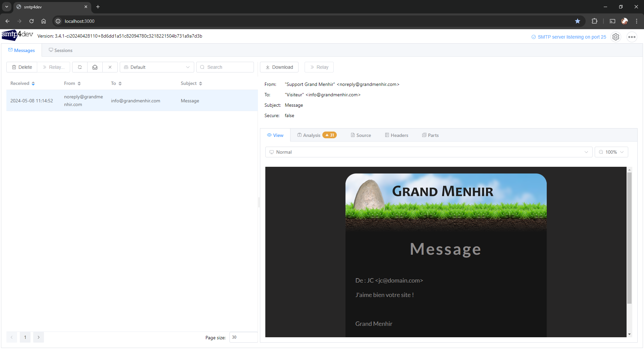This screenshot has height=349, width=644.
Task: Click page 1 in pagination
Action: coord(25,337)
